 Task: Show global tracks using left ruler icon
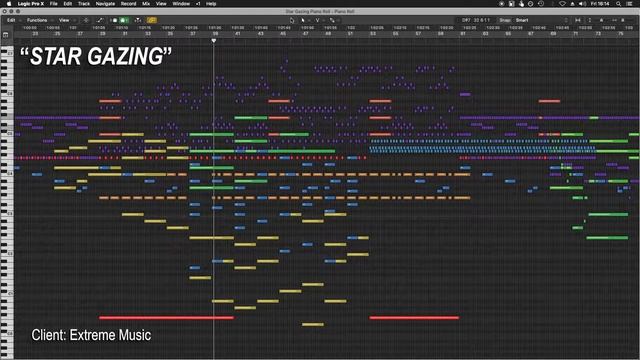click(x=5, y=35)
